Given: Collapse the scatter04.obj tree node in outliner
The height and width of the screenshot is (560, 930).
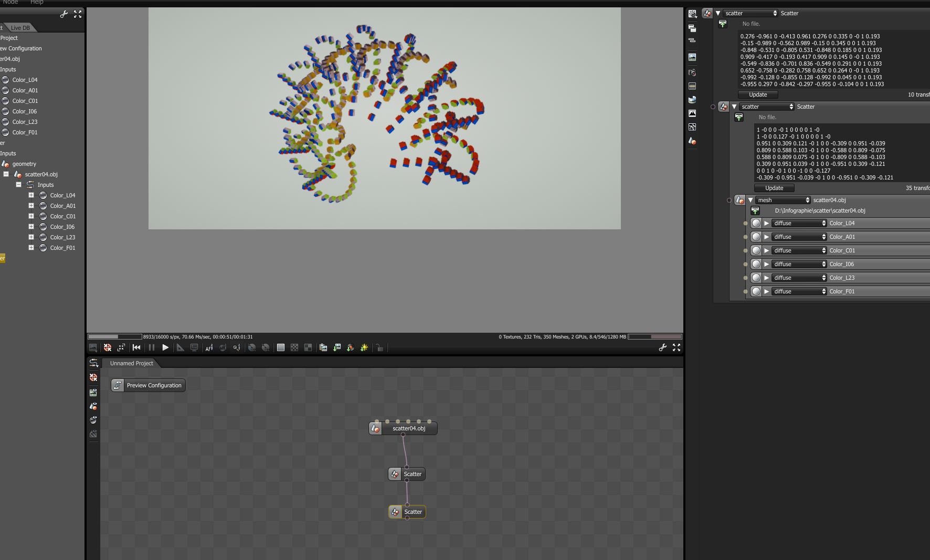Looking at the screenshot, I should [6, 174].
